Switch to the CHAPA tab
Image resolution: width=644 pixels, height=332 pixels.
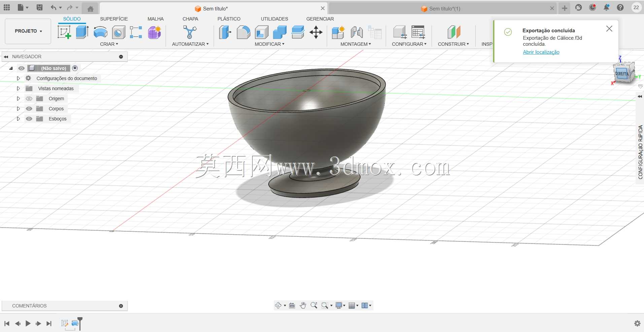pos(190,19)
